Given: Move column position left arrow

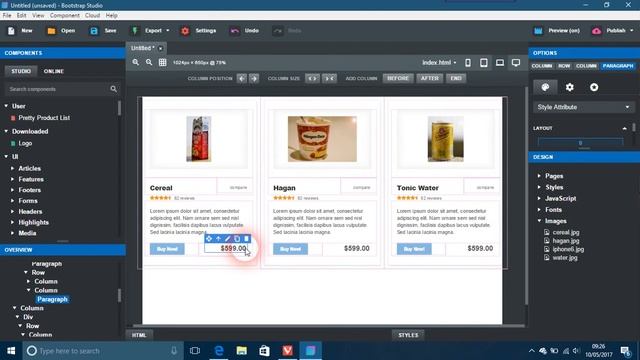Looking at the screenshot, I should tap(242, 78).
